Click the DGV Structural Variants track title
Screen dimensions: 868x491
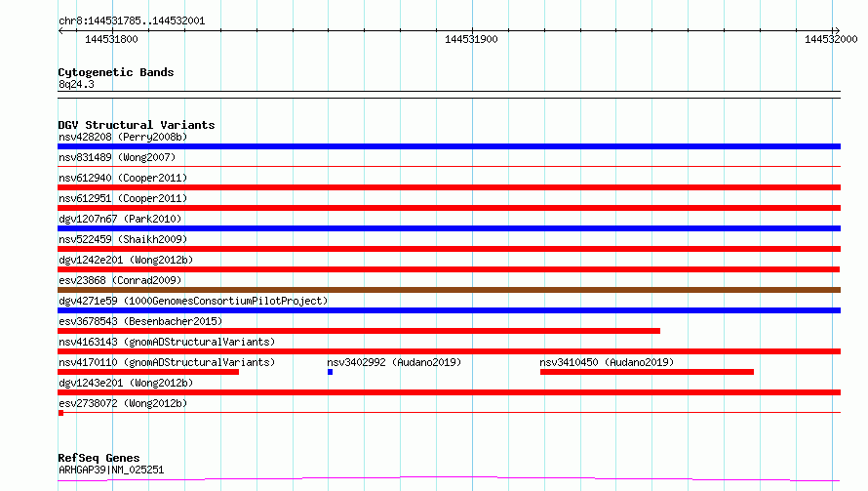pyautogui.click(x=137, y=125)
